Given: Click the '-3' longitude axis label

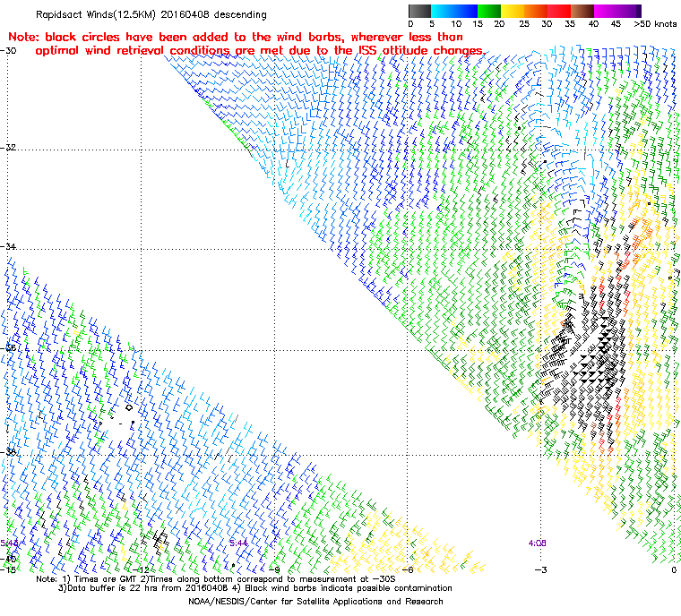Looking at the screenshot, I should point(540,570).
